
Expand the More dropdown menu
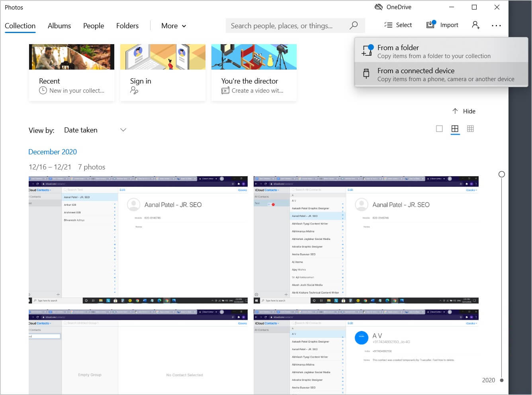(174, 26)
